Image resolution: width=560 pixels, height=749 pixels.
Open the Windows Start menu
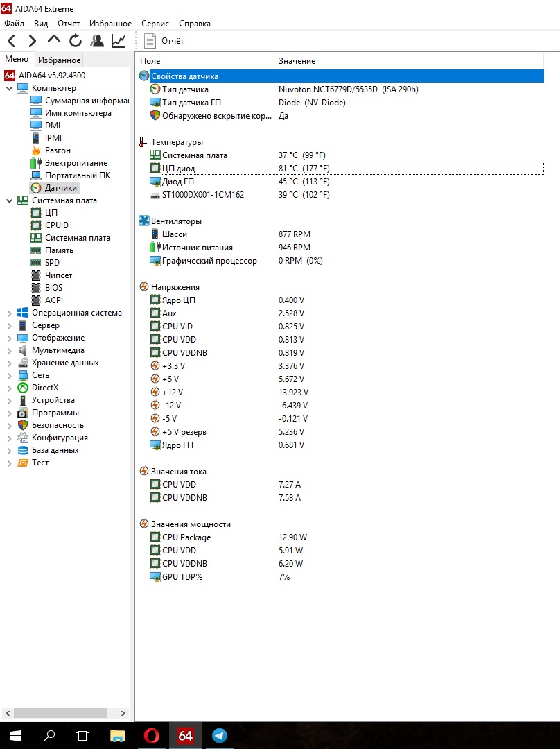click(15, 736)
